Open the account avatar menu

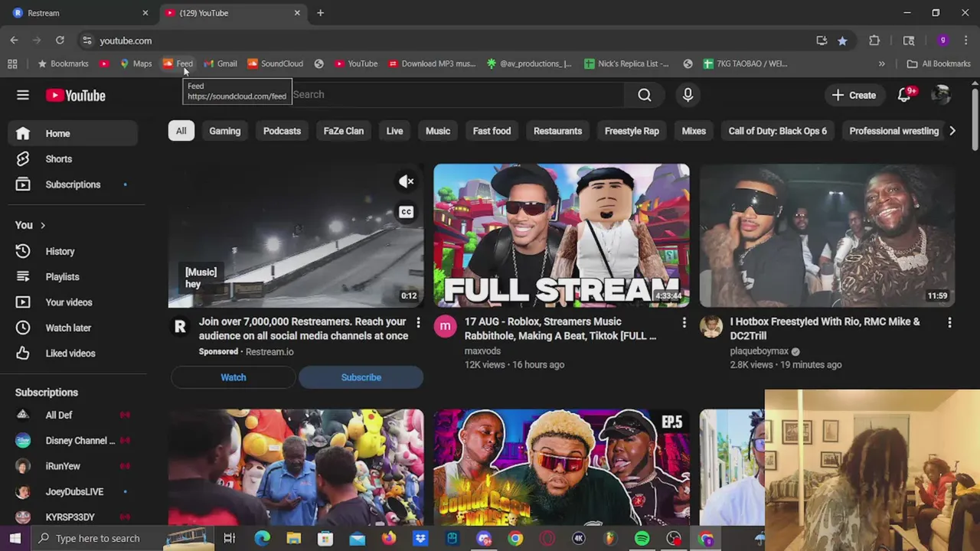point(941,95)
